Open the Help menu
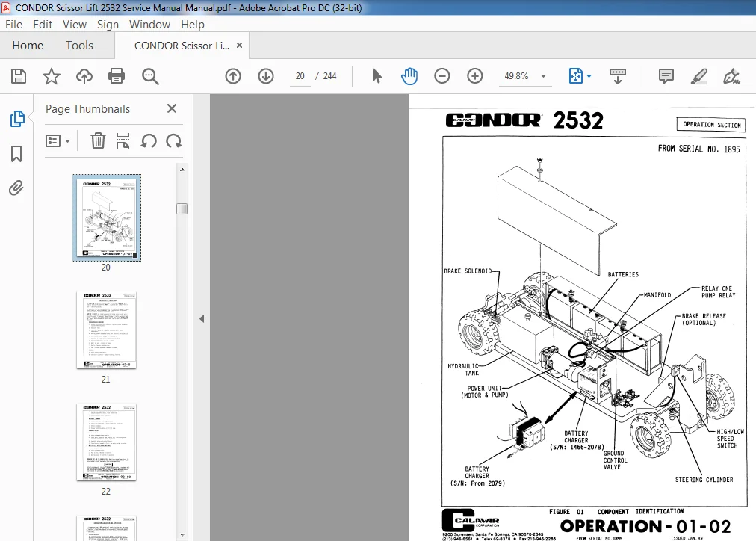The height and width of the screenshot is (541, 756). [193, 25]
